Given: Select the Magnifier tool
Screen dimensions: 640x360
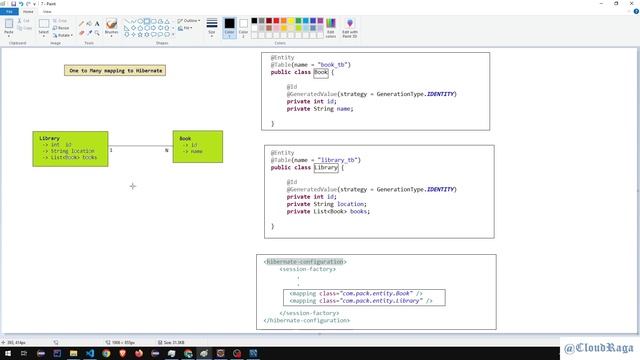Looking at the screenshot, I should pos(97,33).
